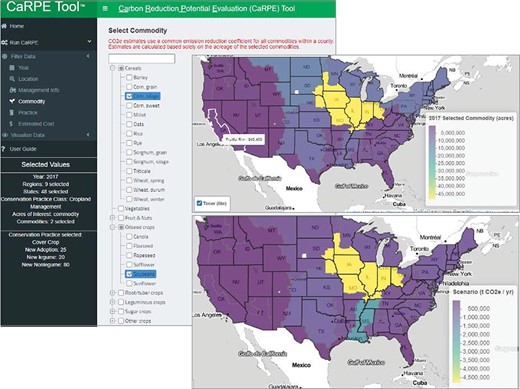Toggle the Filter Data submenu chevron
This screenshot has height=389, width=520.
click(88, 56)
